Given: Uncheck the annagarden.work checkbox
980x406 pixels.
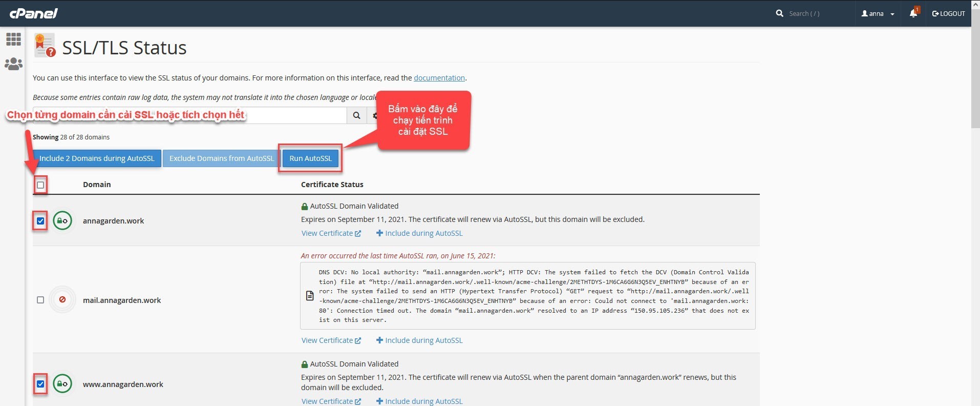Looking at the screenshot, I should click(40, 221).
